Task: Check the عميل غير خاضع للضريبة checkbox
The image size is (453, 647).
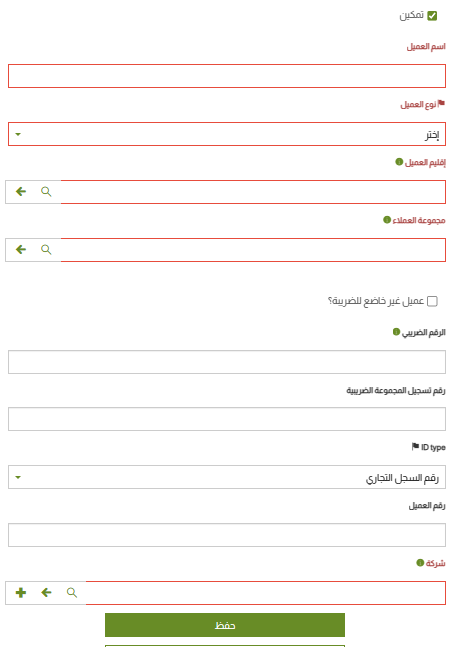Action: [x=432, y=301]
